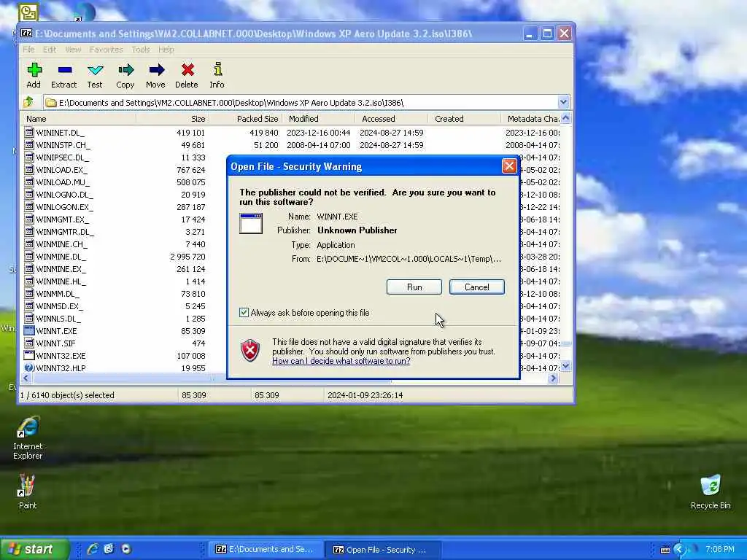The height and width of the screenshot is (560, 747).
Task: Click the Extract toolbar icon
Action: [x=64, y=71]
